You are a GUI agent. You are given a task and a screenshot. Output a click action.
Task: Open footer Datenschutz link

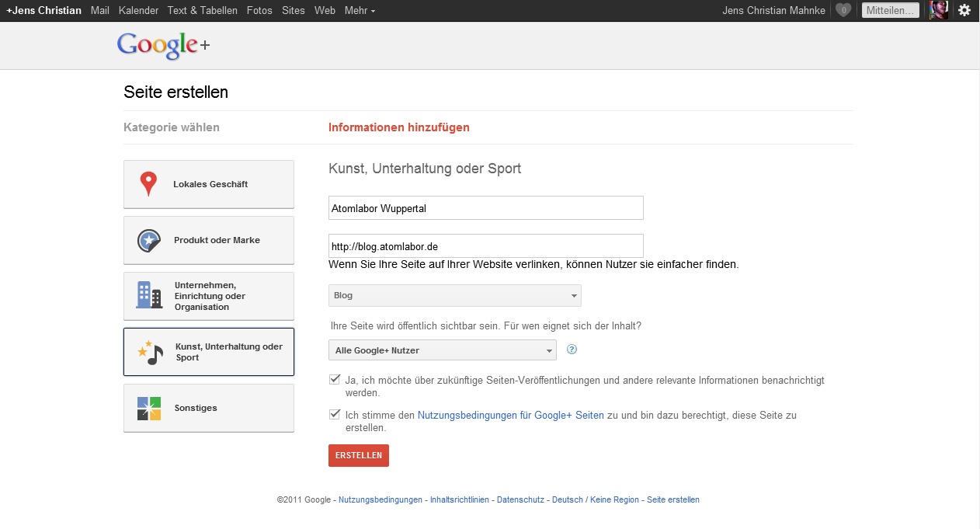point(520,500)
